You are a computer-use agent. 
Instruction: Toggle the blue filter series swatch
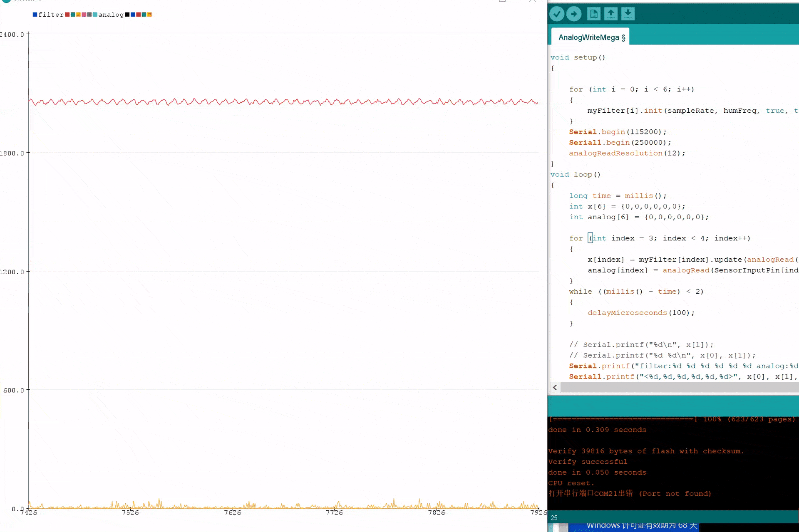(x=35, y=15)
